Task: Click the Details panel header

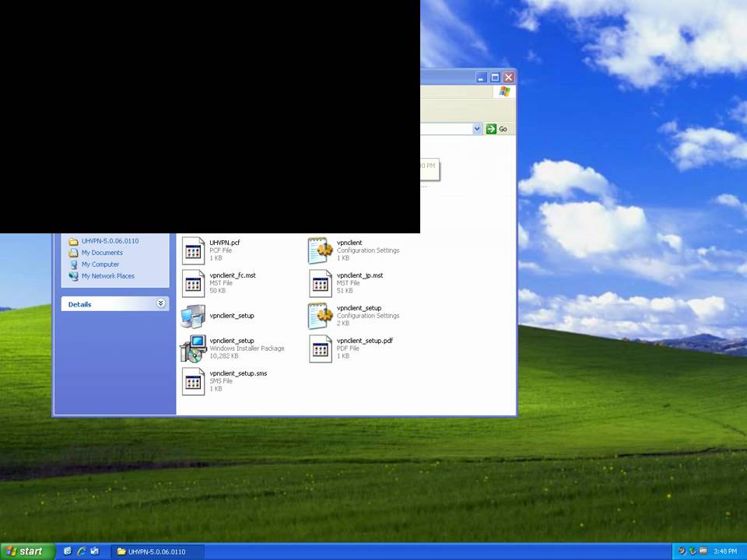Action: pos(115,304)
